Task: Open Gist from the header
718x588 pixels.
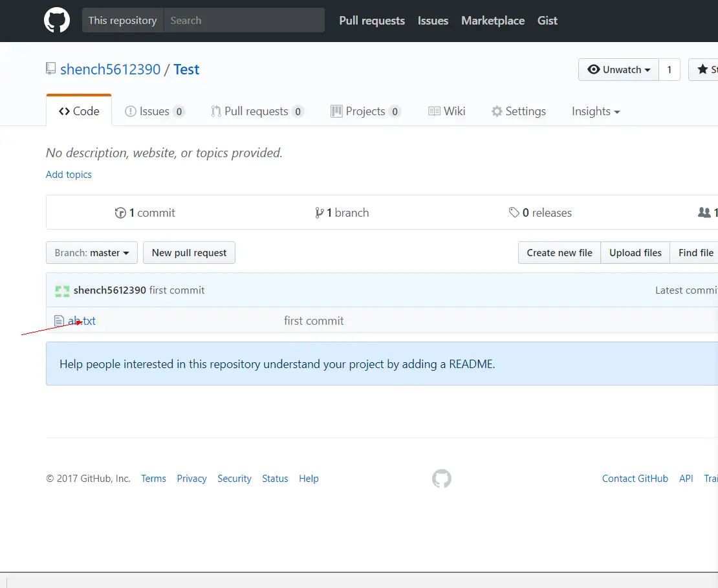Action: point(547,21)
